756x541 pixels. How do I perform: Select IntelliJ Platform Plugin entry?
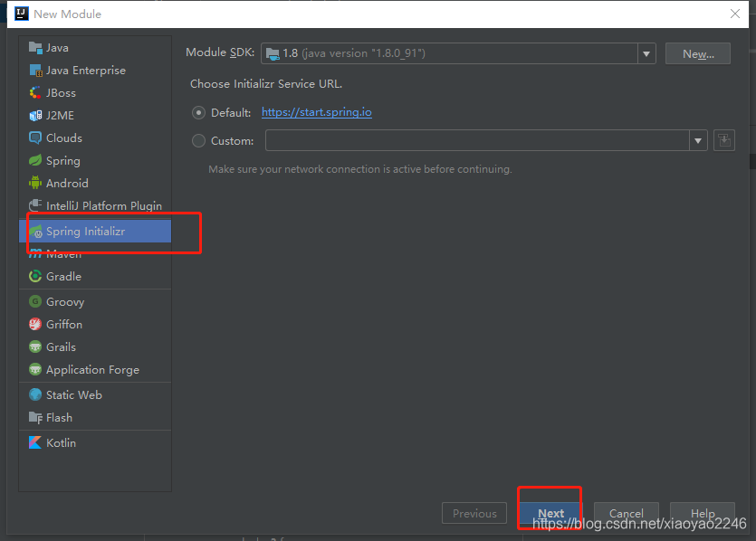pyautogui.click(x=95, y=205)
